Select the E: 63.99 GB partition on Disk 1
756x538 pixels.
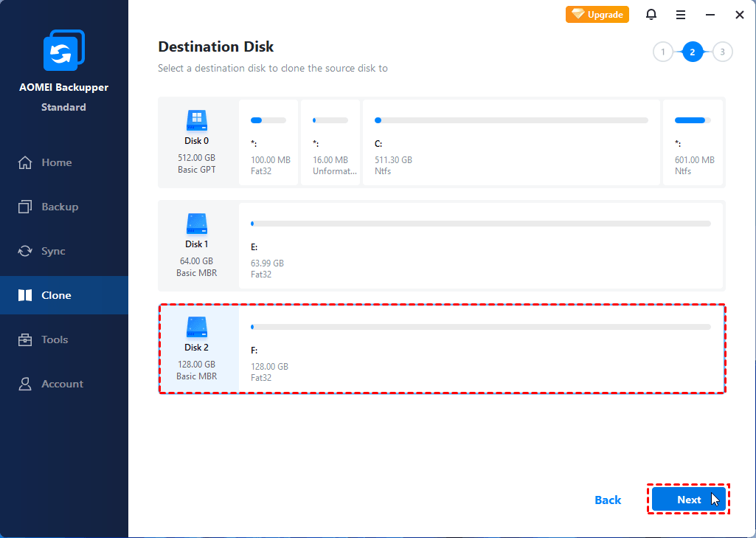(481, 246)
